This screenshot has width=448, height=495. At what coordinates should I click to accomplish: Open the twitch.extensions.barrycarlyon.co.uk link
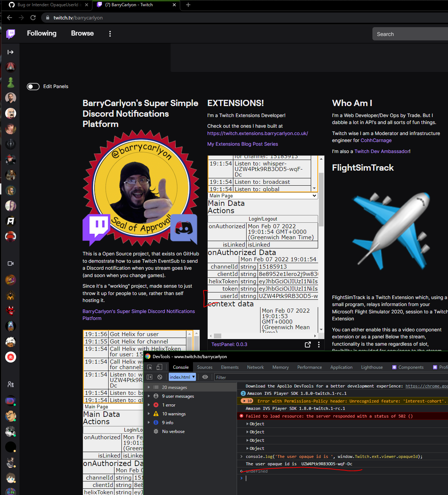coord(258,133)
